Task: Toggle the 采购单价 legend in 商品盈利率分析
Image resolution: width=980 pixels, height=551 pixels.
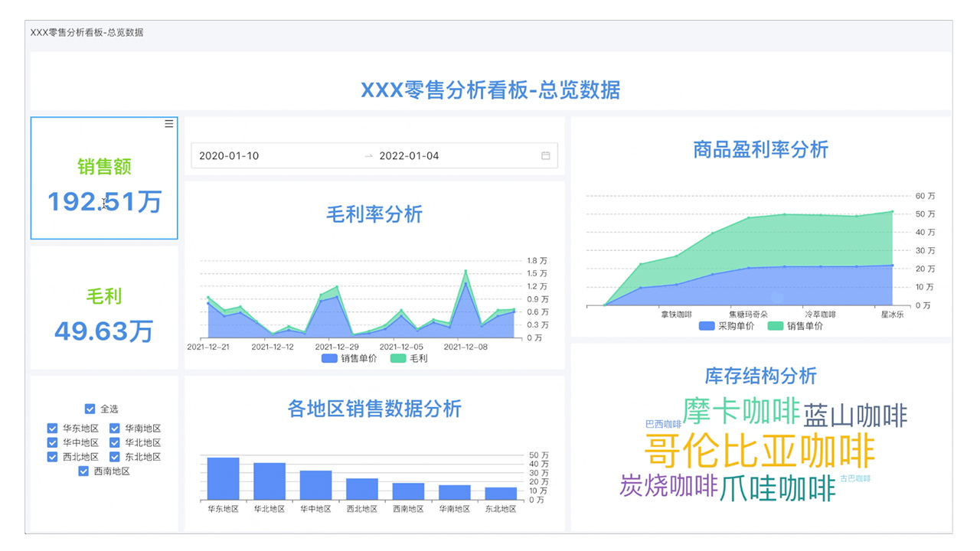Action: coord(705,326)
